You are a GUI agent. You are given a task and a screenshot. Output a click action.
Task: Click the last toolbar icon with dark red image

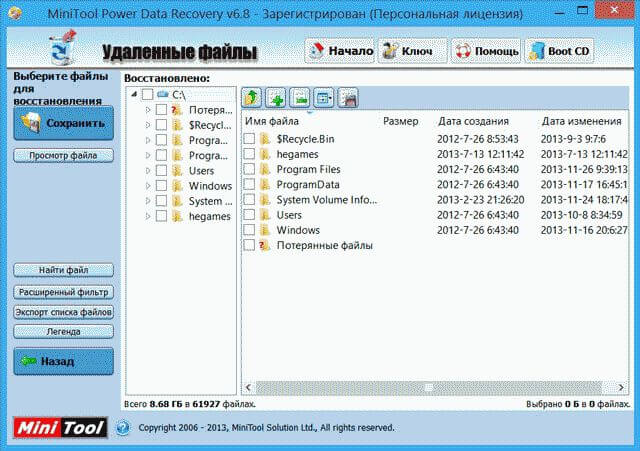pyautogui.click(x=348, y=98)
